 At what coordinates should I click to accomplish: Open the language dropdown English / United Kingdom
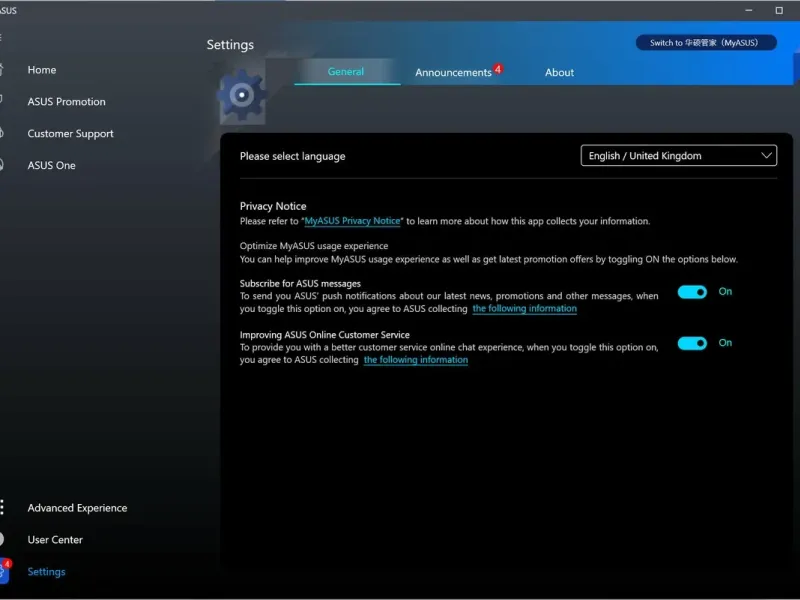(679, 156)
